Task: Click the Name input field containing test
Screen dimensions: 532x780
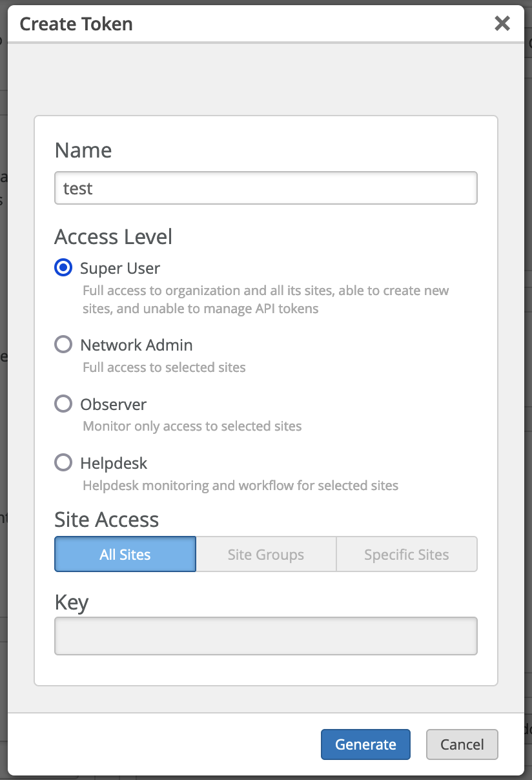Action: 265,188
